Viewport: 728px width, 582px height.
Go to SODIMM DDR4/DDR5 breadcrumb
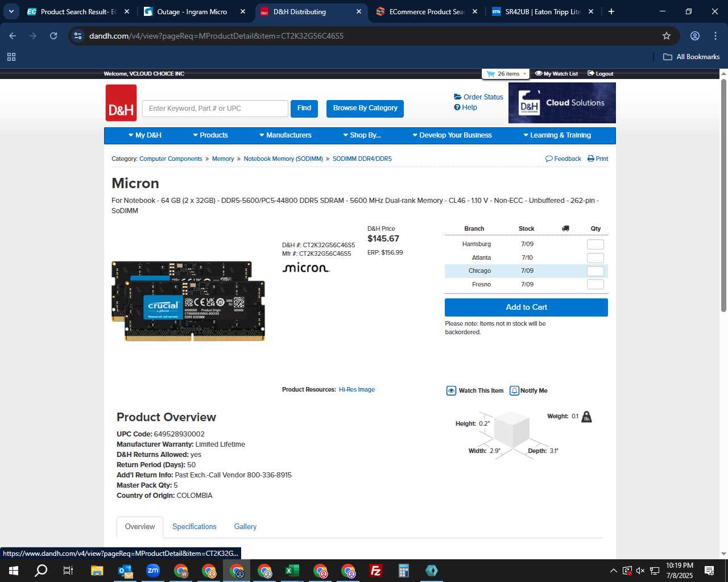pyautogui.click(x=362, y=159)
